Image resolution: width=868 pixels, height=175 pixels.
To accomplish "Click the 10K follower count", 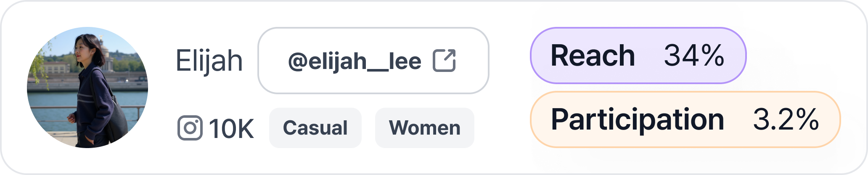I will [x=231, y=128].
